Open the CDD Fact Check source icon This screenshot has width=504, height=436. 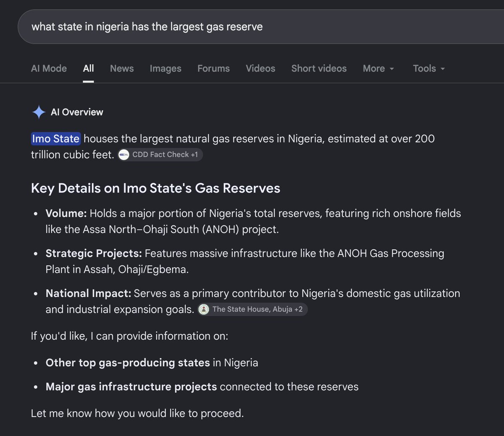click(123, 155)
